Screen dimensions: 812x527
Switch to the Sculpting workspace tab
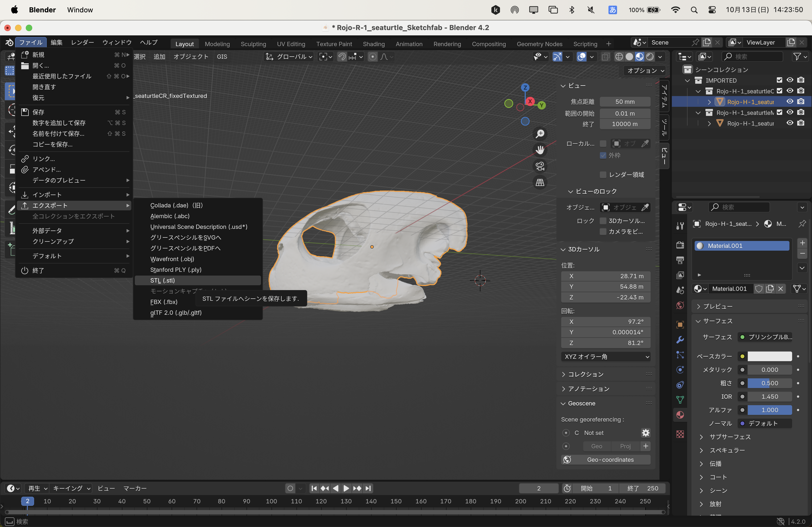tap(253, 44)
